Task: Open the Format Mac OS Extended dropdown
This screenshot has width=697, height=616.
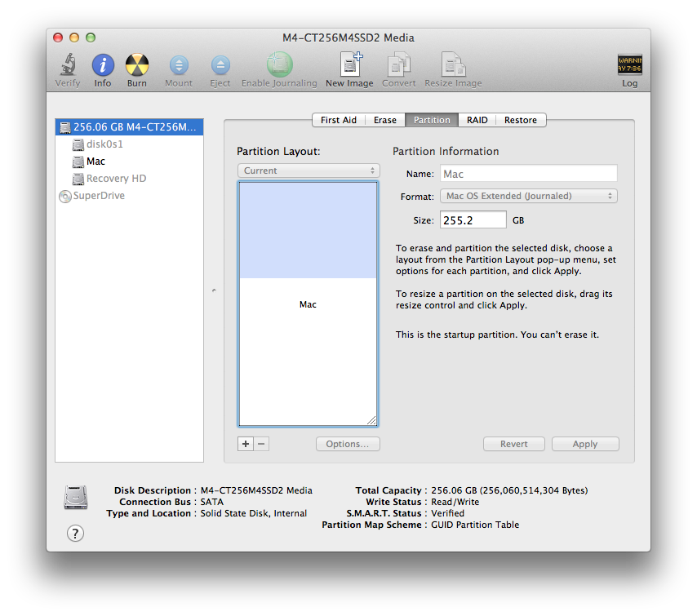Action: 529,196
